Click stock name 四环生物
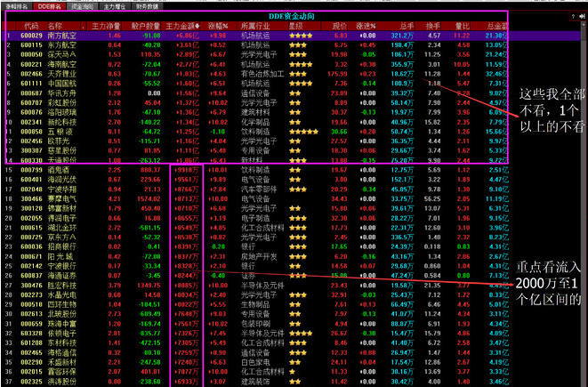This screenshot has width=588, height=387. click(62, 304)
